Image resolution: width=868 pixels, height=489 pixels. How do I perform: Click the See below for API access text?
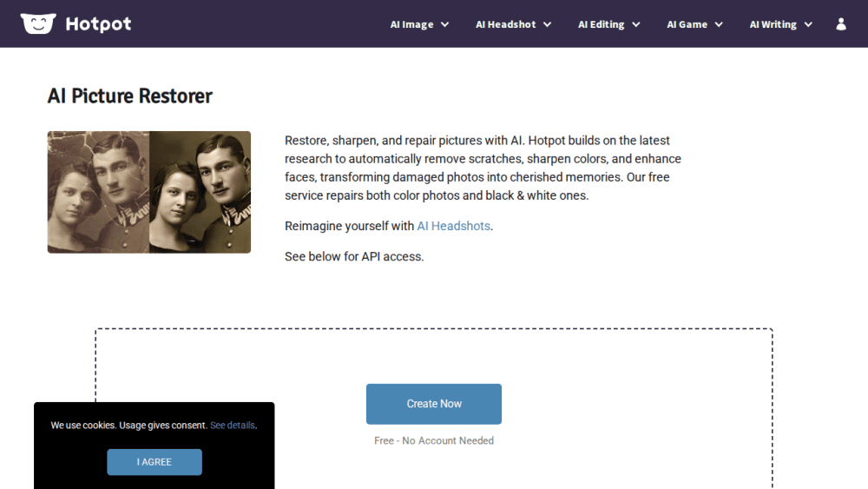(354, 256)
